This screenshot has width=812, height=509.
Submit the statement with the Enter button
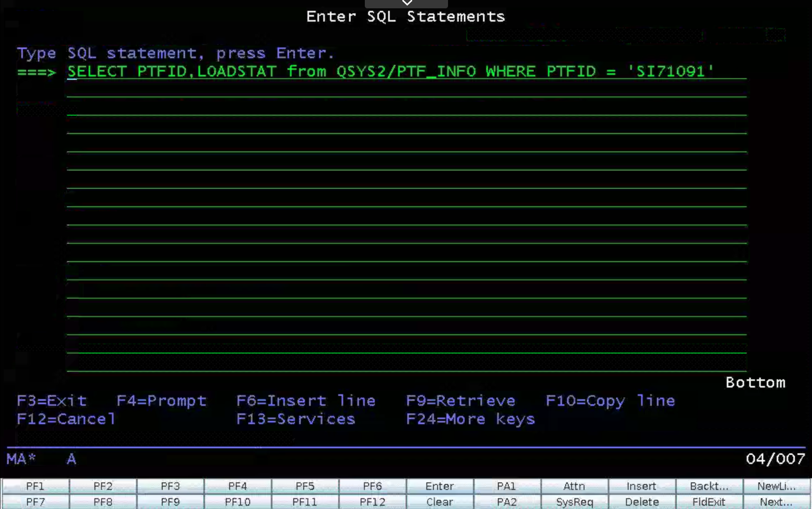[x=440, y=486]
